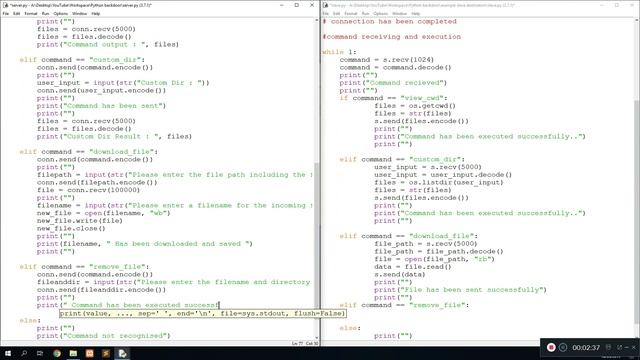Click the 'elif command == "download_file":' line in server.py
Screen dimensions: 640x360
(x=89, y=152)
